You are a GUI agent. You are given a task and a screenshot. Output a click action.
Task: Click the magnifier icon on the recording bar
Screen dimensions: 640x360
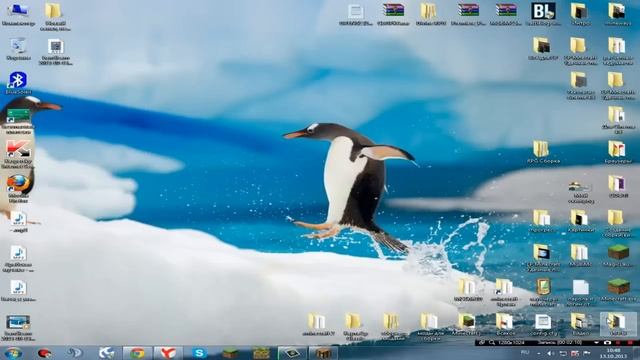(x=491, y=343)
